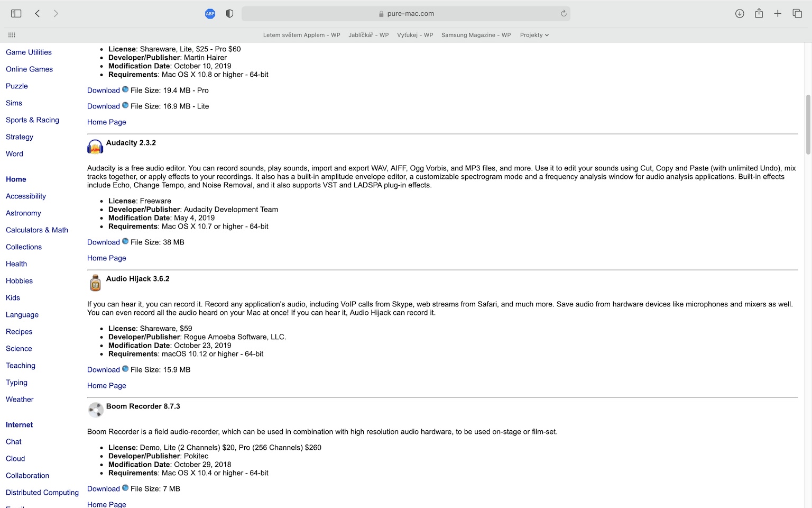Open the Online Games category
This screenshot has height=508, width=812.
(29, 69)
